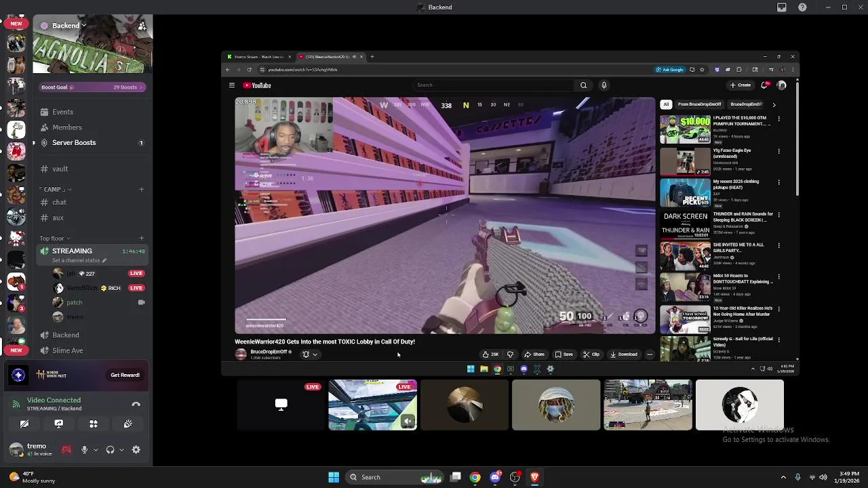This screenshot has width=868, height=488.
Task: Click the Save button under the video
Action: pos(564,354)
